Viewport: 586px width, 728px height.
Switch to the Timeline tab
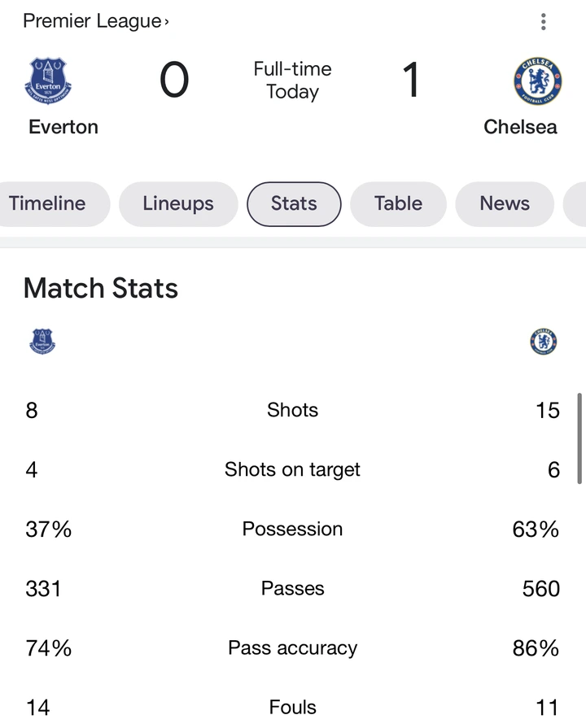49,203
